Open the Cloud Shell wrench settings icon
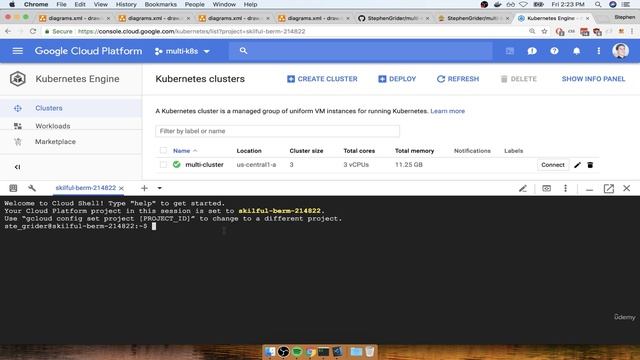The height and width of the screenshot is (360, 640). click(x=32, y=188)
